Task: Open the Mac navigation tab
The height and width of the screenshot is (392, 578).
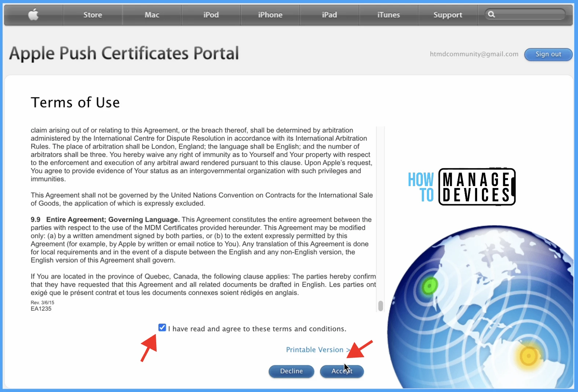Action: [x=152, y=15]
